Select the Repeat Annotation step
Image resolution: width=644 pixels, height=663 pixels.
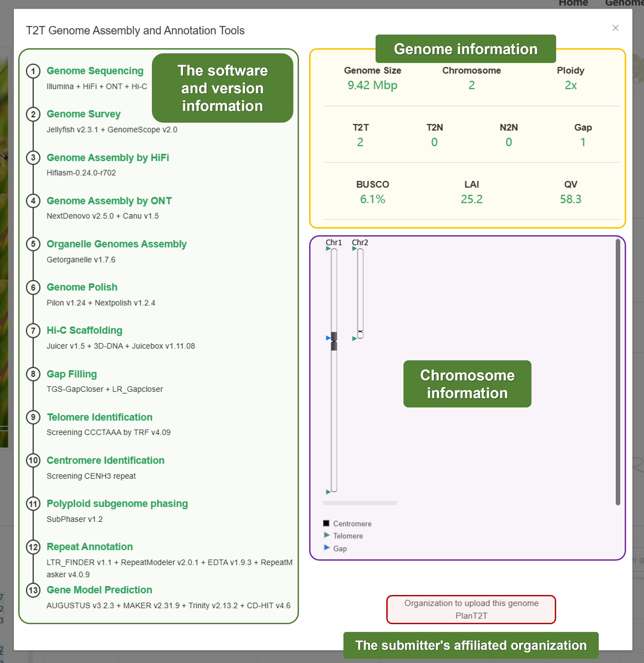pyautogui.click(x=89, y=547)
